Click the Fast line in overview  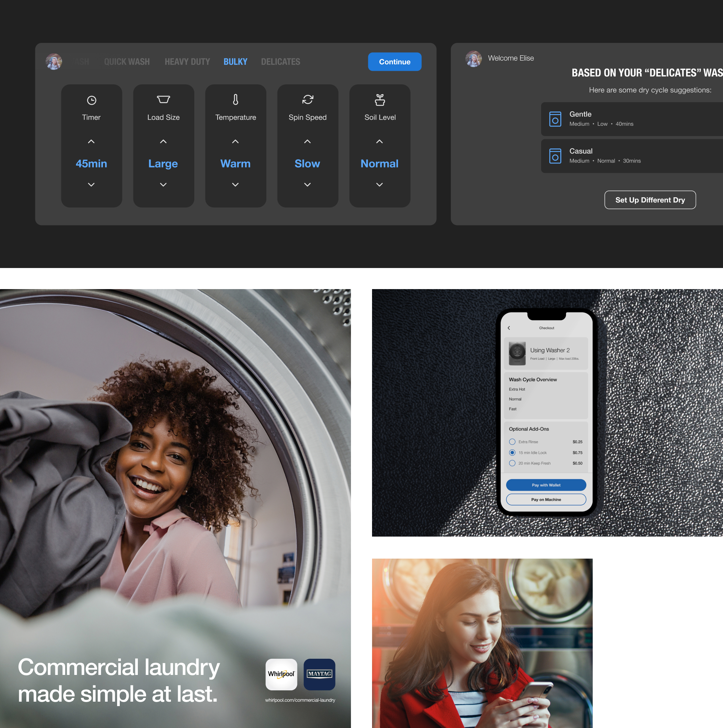tap(512, 409)
